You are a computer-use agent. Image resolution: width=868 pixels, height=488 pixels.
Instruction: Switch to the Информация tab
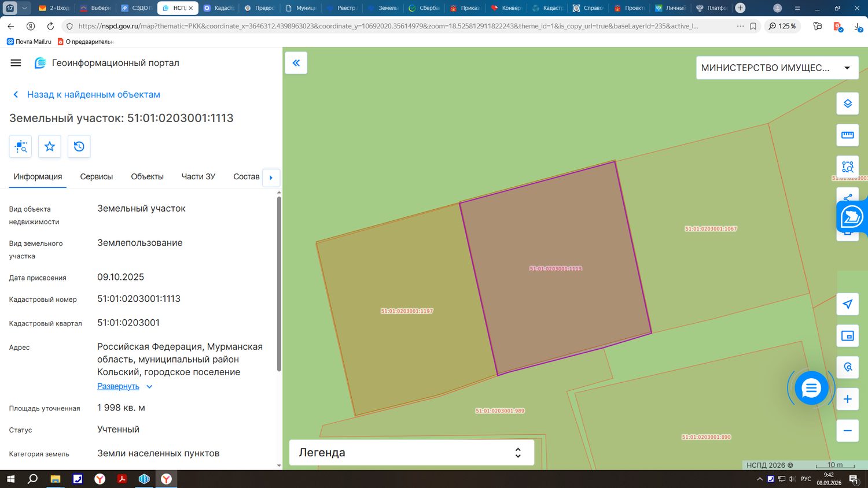tap(38, 177)
